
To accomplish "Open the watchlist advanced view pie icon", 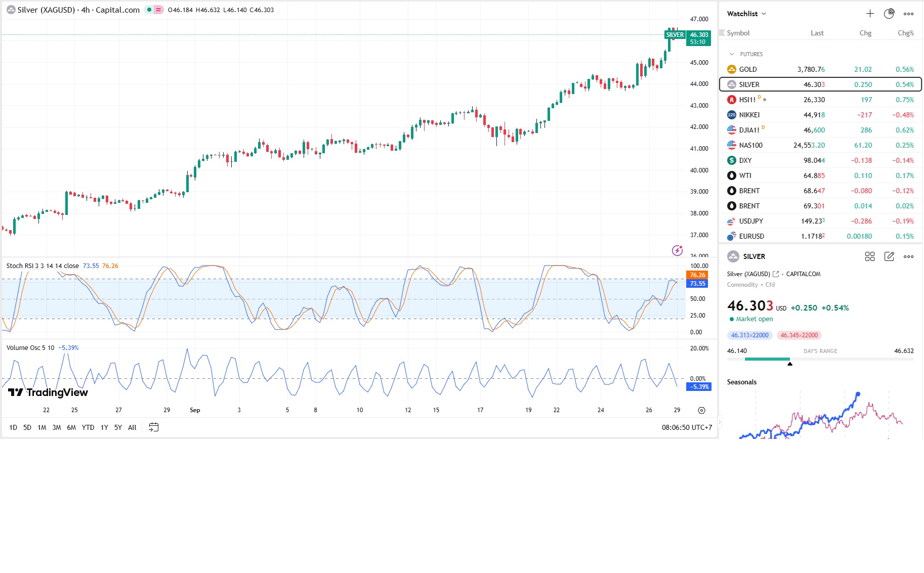I will [889, 14].
